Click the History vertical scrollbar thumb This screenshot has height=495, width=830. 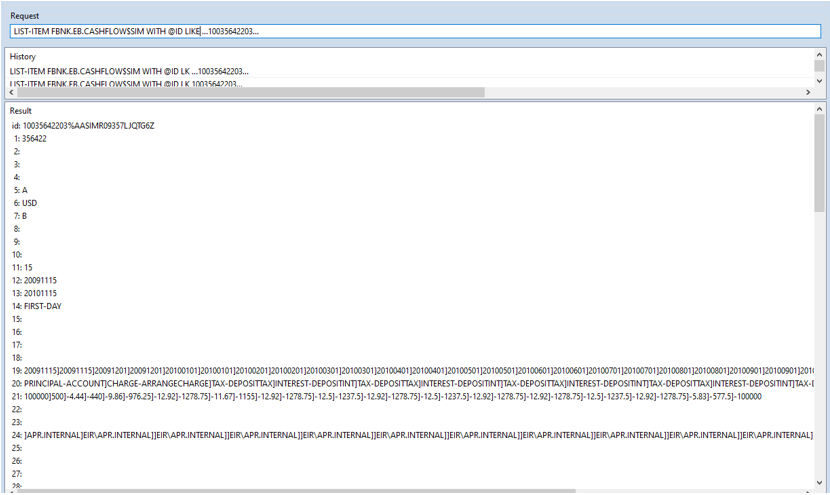(819, 68)
